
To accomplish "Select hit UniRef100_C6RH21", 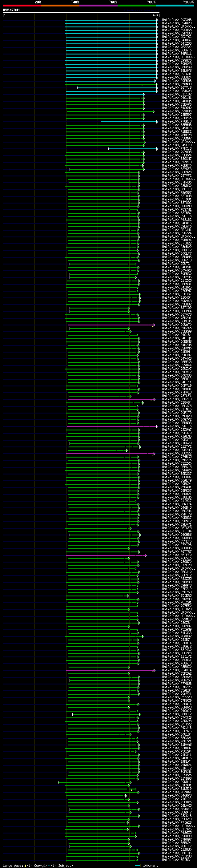I will [x=177, y=494].
